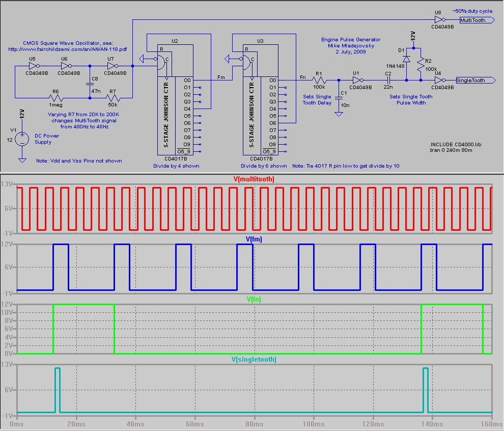Click the V(multitooth) trace label
This screenshot has width=504, height=431.
click(x=254, y=179)
